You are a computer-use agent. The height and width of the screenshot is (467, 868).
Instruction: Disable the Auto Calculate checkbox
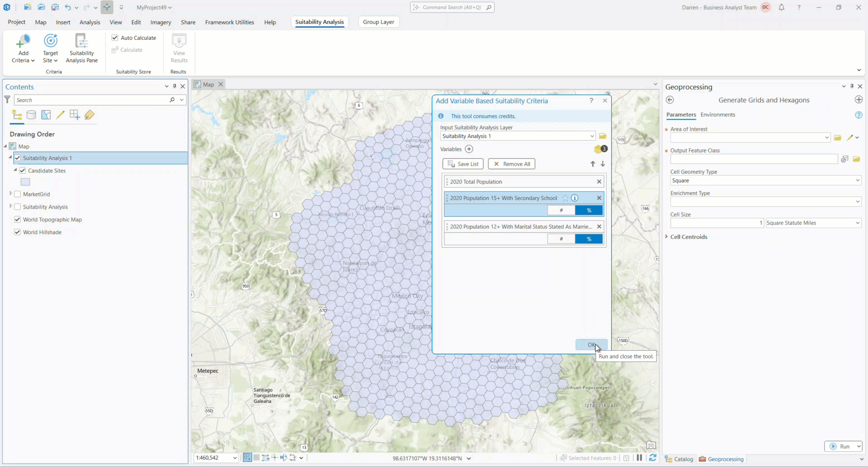[115, 38]
